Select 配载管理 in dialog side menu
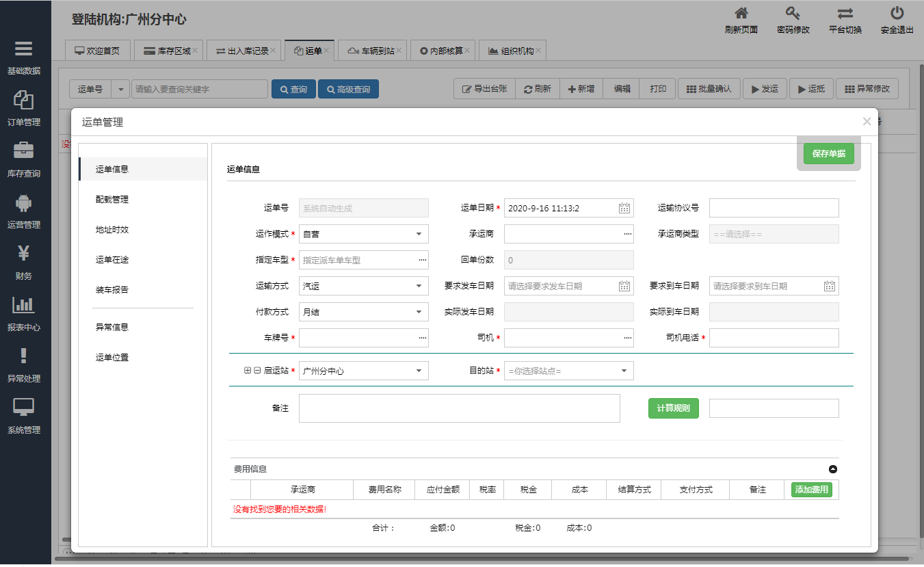924x567 pixels. pos(143,199)
